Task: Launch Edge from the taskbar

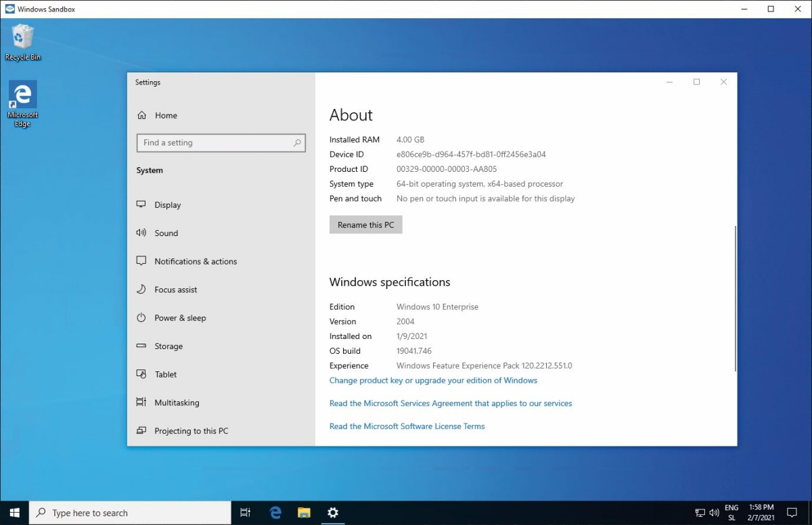Action: tap(275, 513)
